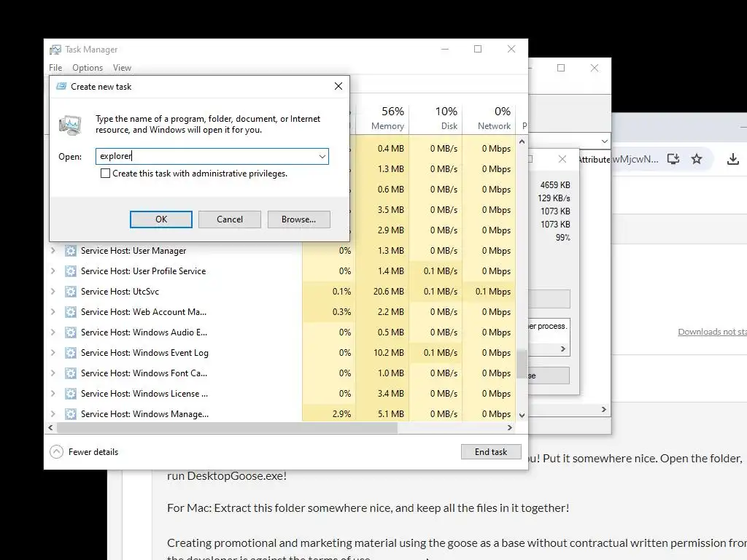Expand Service Host: Windows Audio E... row

pos(53,332)
